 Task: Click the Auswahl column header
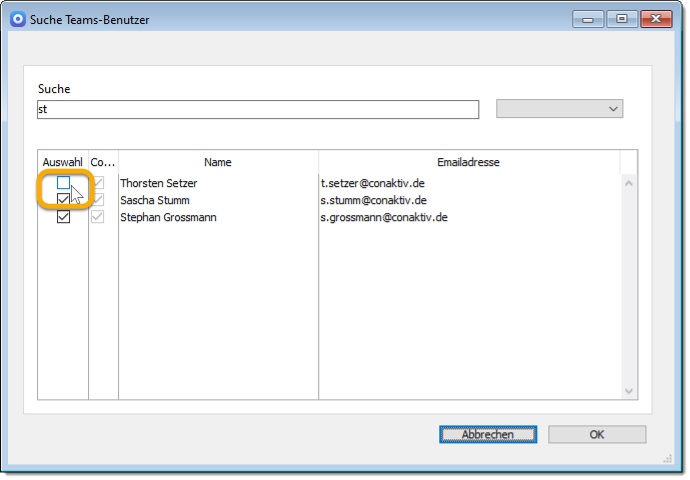tap(63, 161)
